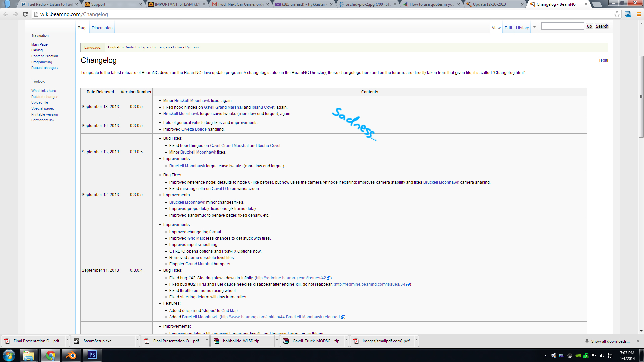Click Show all downloads link

coord(610,341)
